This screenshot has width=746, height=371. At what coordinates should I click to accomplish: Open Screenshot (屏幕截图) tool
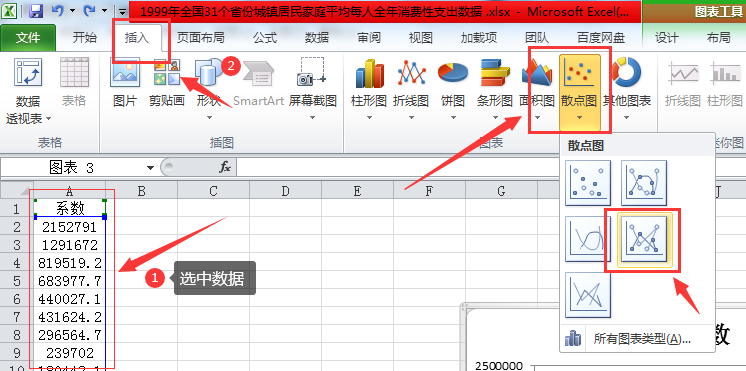[313, 88]
